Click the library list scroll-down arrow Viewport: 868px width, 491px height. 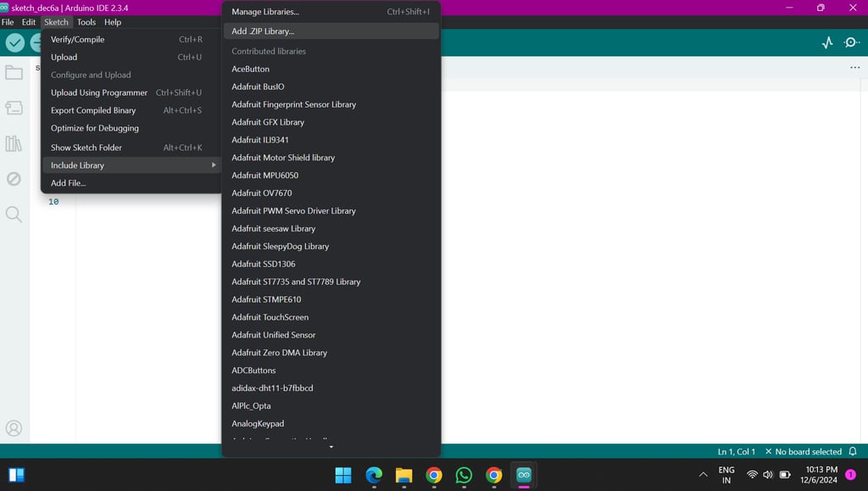coord(331,447)
